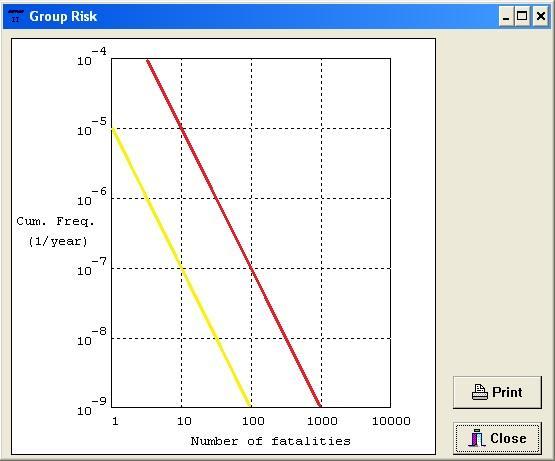Click the door icon on Close button
Screen dimensions: 555x461
[x=476, y=438]
